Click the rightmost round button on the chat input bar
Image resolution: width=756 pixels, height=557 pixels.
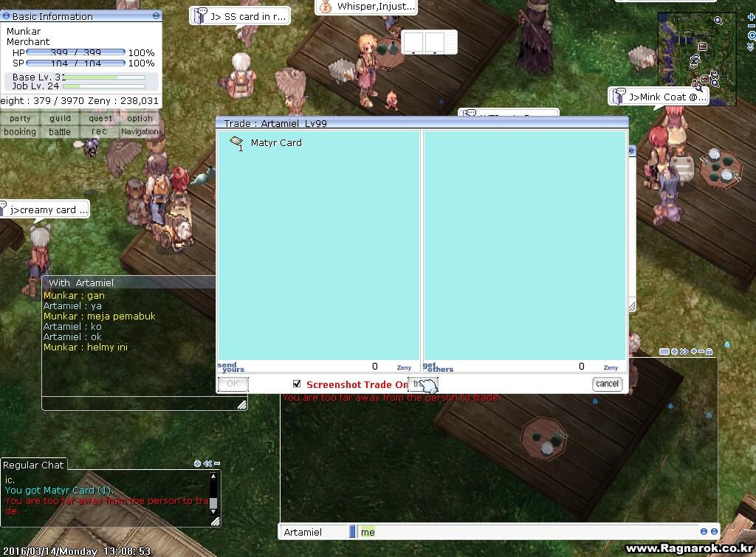click(714, 531)
